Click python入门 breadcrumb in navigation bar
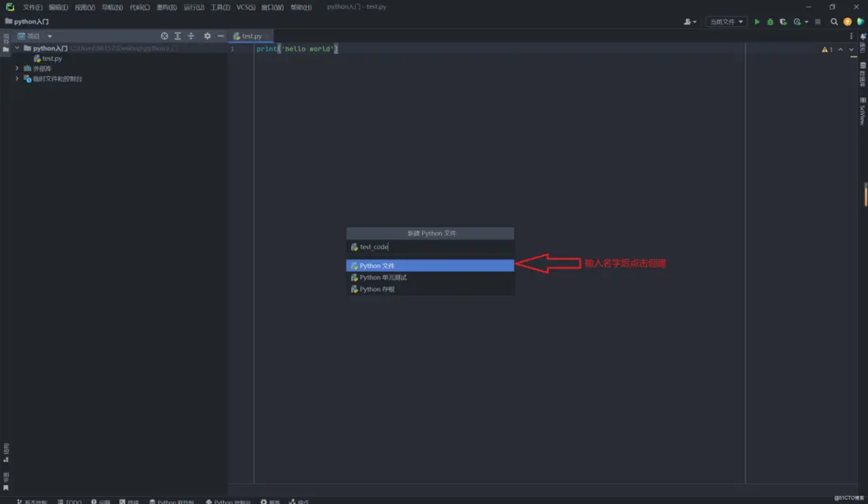This screenshot has width=868, height=504. tap(27, 21)
